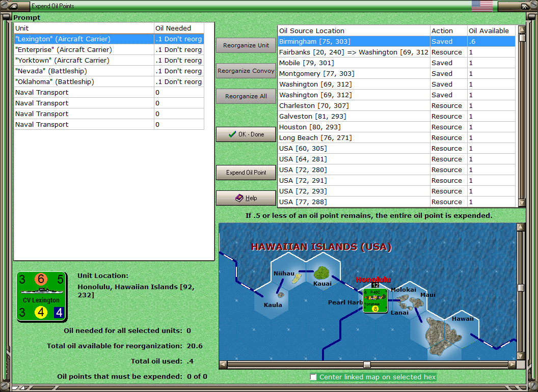538x392 pixels.
Task: Toggle Center linked map on selected hex checkbox
Action: pyautogui.click(x=313, y=377)
